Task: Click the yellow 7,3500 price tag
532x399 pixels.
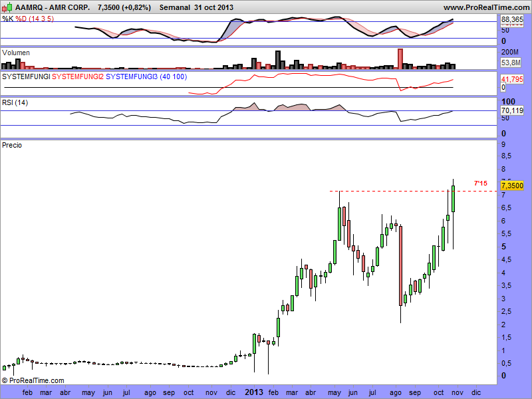Action: pyautogui.click(x=513, y=186)
